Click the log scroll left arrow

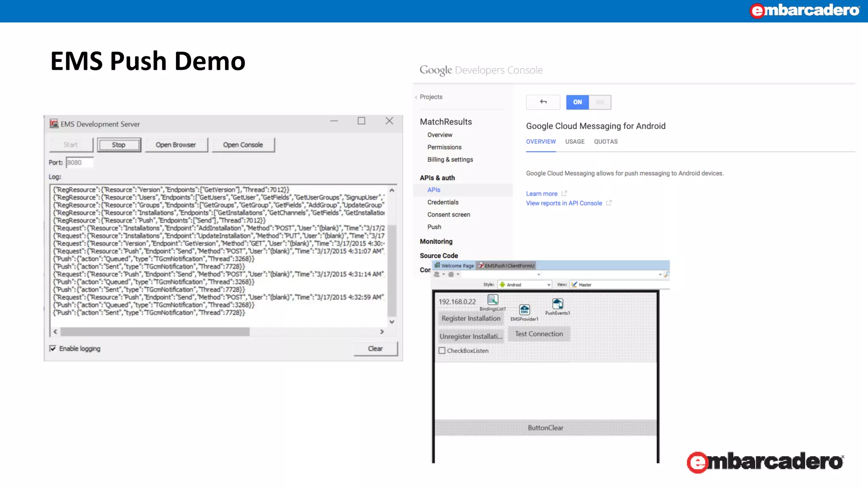coord(55,332)
